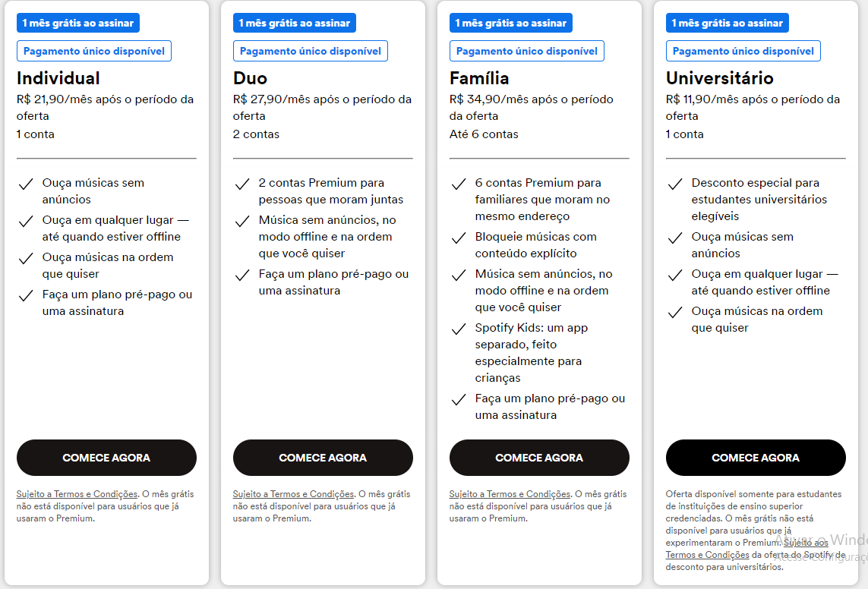This screenshot has width=868, height=589.
Task: Click COMECE AGORA for the Individual plan
Action: pyautogui.click(x=106, y=458)
